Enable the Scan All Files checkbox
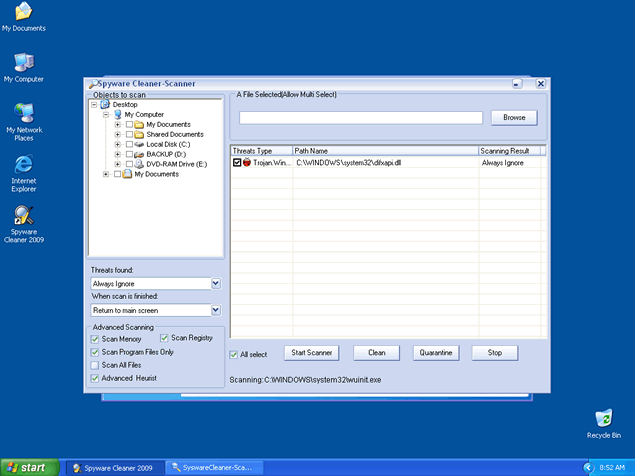This screenshot has width=635, height=476. coord(94,366)
